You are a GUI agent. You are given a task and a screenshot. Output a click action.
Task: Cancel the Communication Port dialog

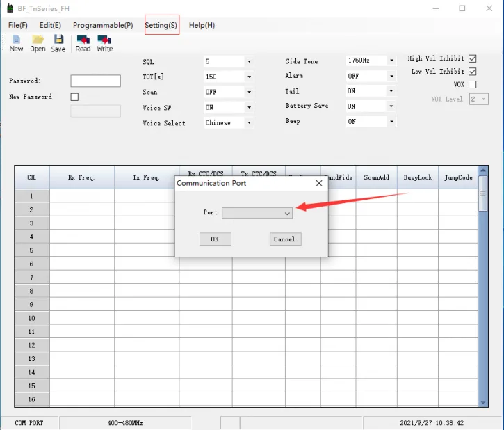point(284,239)
